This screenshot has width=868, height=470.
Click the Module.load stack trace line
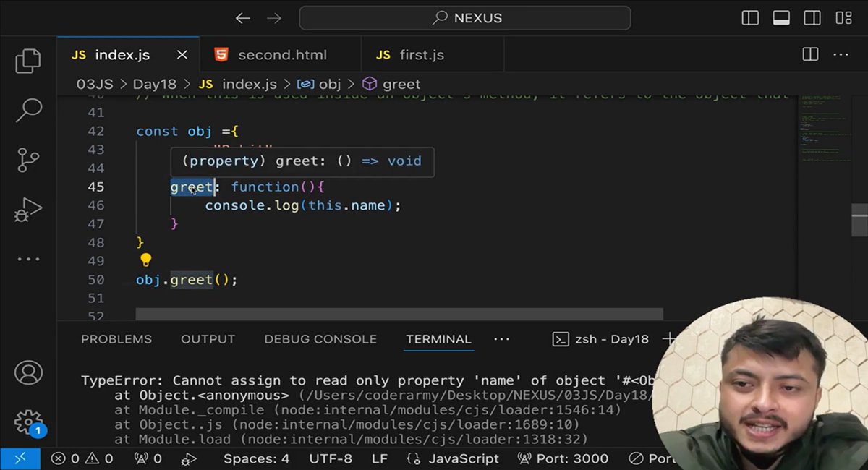pos(351,439)
